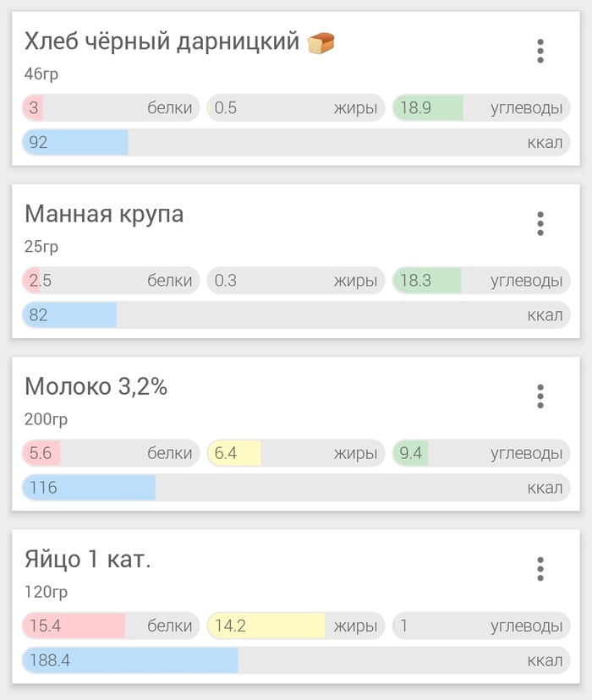The width and height of the screenshot is (592, 700).
Task: Click the 200гр weight under Молоко
Action: point(47,419)
